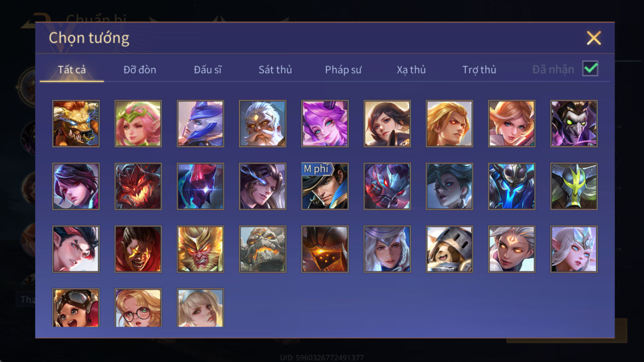
Task: Filter heroes by Pháp sư
Action: tap(343, 70)
